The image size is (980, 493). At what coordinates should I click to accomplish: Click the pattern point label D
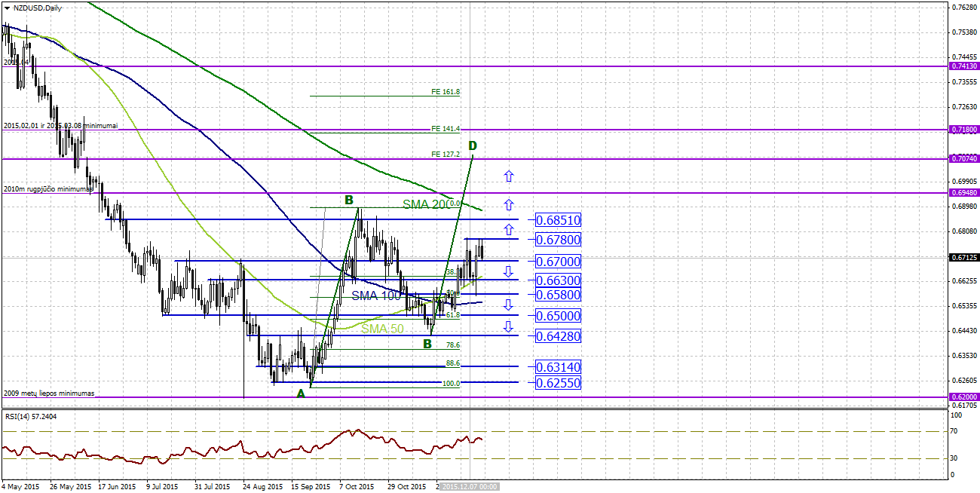[x=473, y=145]
